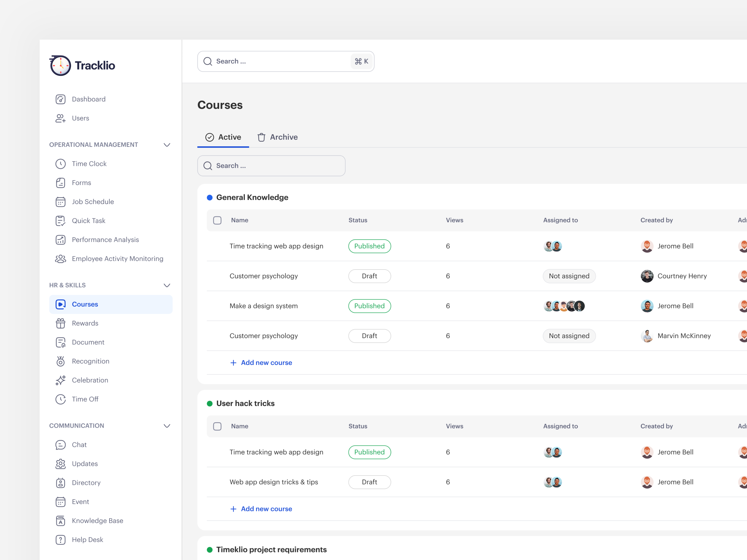
Task: Click Published badge for Make a design system
Action: pyautogui.click(x=370, y=306)
